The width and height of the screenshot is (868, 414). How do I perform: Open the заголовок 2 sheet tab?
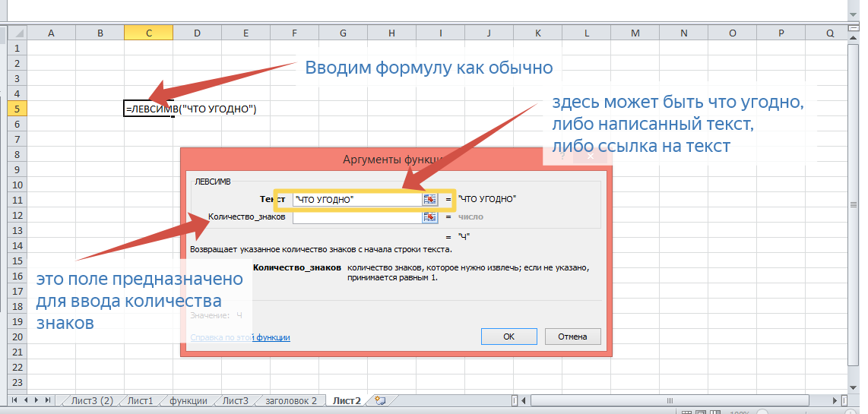point(291,401)
